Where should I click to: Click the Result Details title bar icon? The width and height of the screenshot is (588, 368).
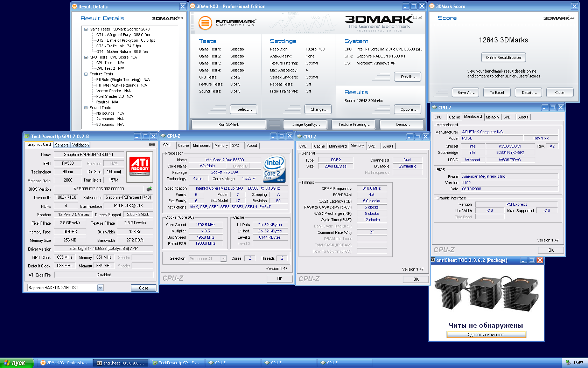point(74,6)
